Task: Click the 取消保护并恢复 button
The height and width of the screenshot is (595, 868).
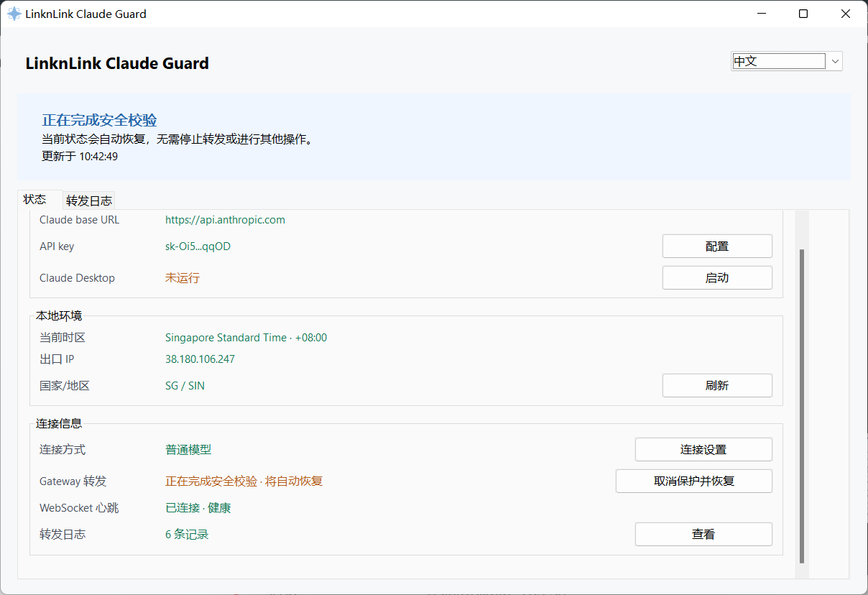Action: (x=694, y=481)
